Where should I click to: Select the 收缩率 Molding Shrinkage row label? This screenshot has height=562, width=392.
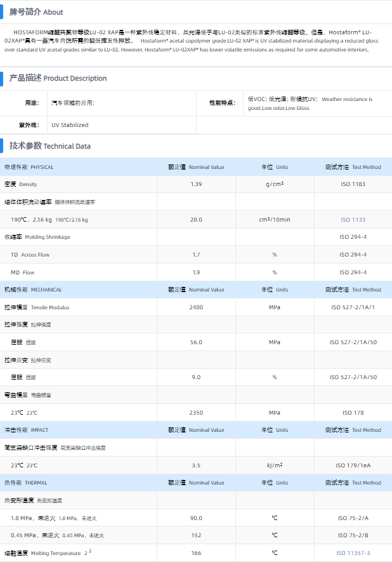pyautogui.click(x=37, y=237)
